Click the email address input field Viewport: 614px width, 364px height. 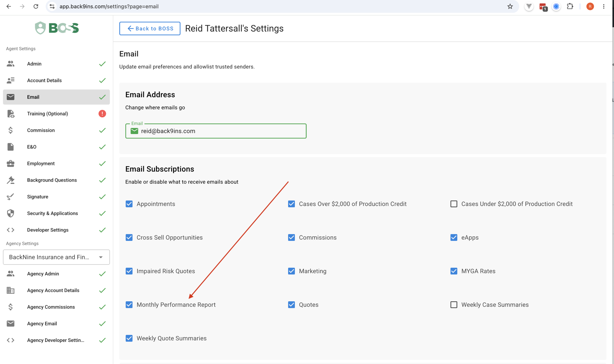pyautogui.click(x=216, y=131)
